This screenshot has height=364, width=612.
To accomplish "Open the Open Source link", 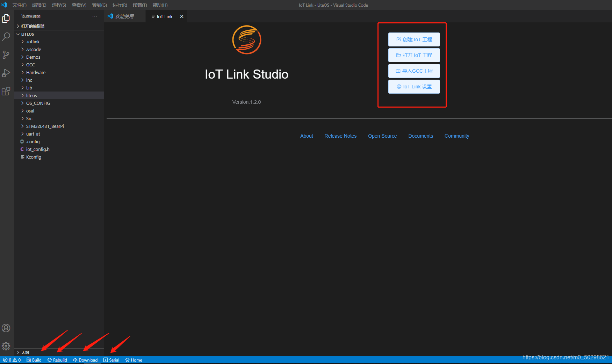I will tap(382, 136).
